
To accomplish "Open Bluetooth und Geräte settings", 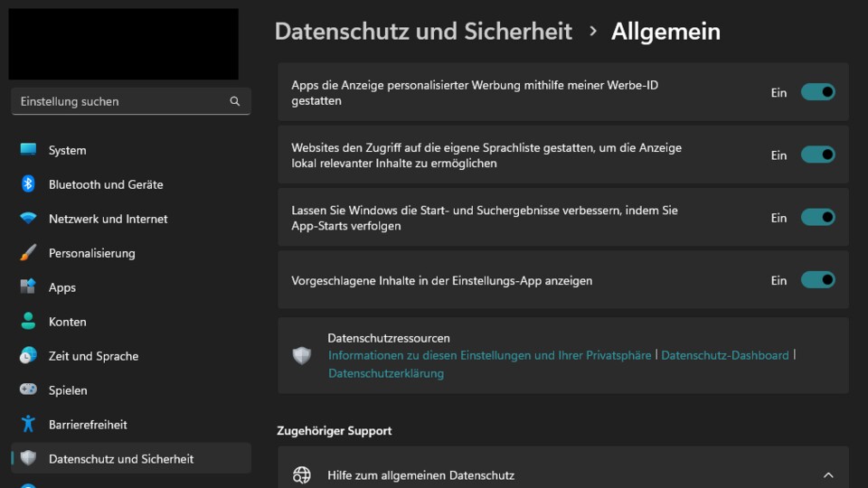I will (130, 184).
